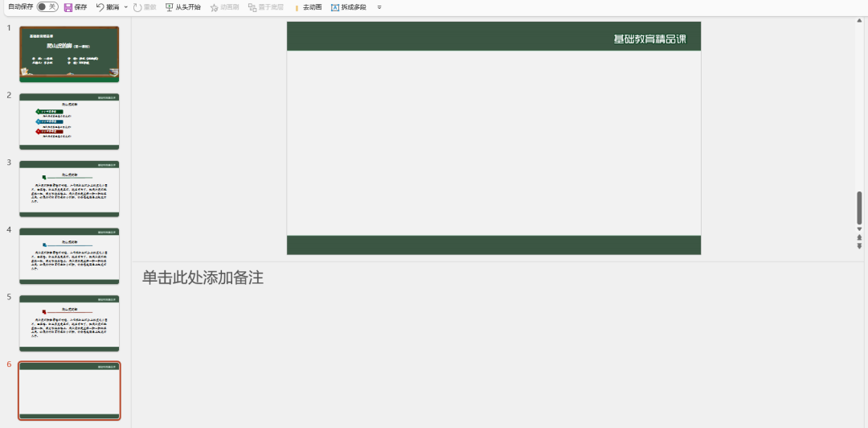
Task: Go to next slide using double-down arrow
Action: pyautogui.click(x=859, y=245)
